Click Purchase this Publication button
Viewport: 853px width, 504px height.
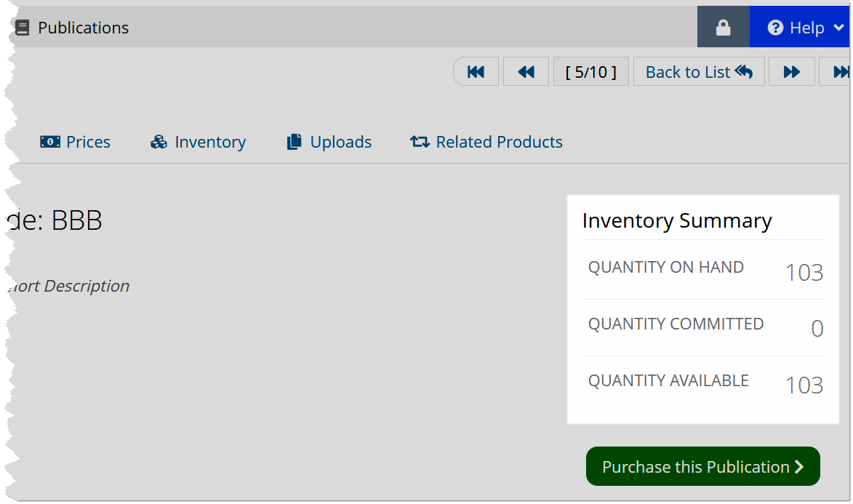(703, 466)
